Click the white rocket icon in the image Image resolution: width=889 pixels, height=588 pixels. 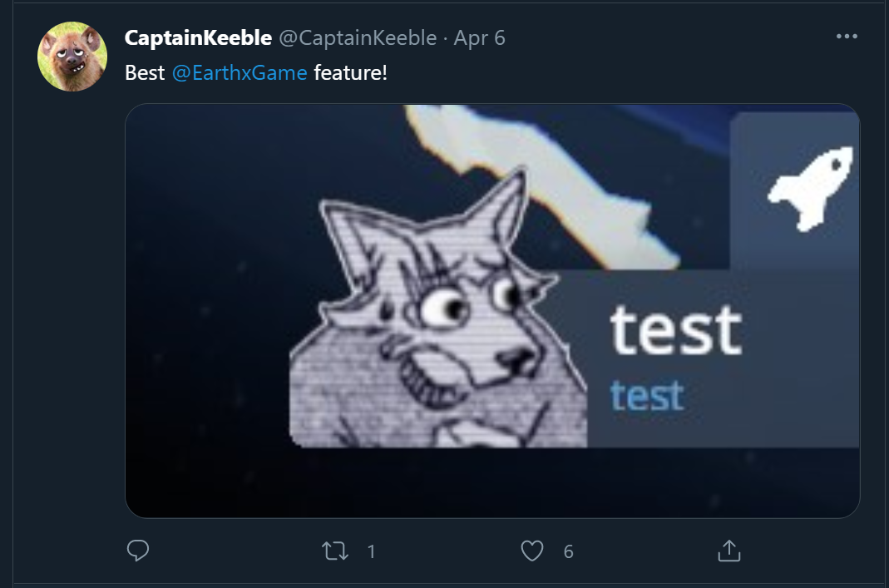pos(811,188)
